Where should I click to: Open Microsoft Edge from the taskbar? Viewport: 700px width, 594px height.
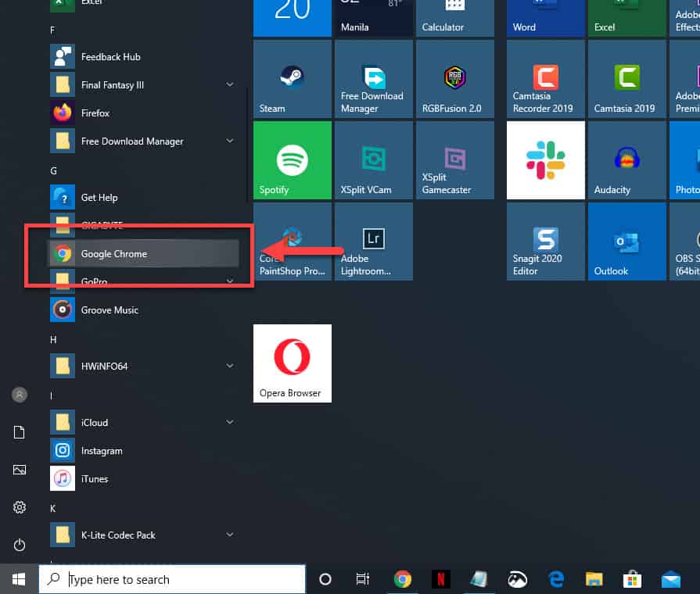pyautogui.click(x=556, y=579)
